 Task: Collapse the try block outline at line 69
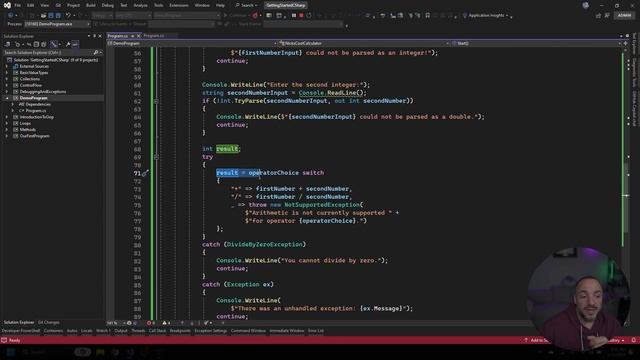click(x=156, y=157)
